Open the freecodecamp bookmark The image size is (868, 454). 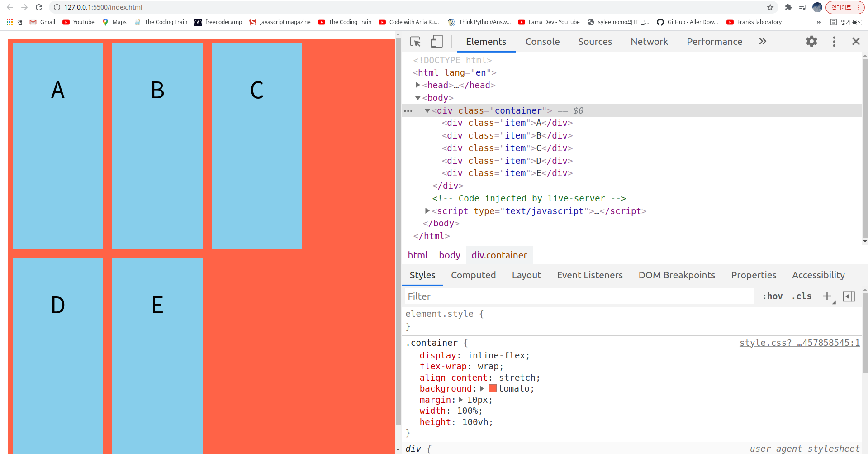pos(218,22)
